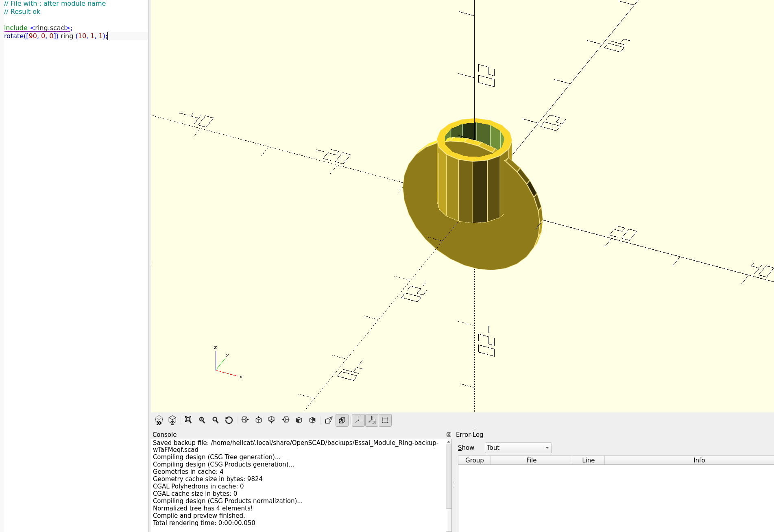Switch to the Bottom view cube icon

272,420
